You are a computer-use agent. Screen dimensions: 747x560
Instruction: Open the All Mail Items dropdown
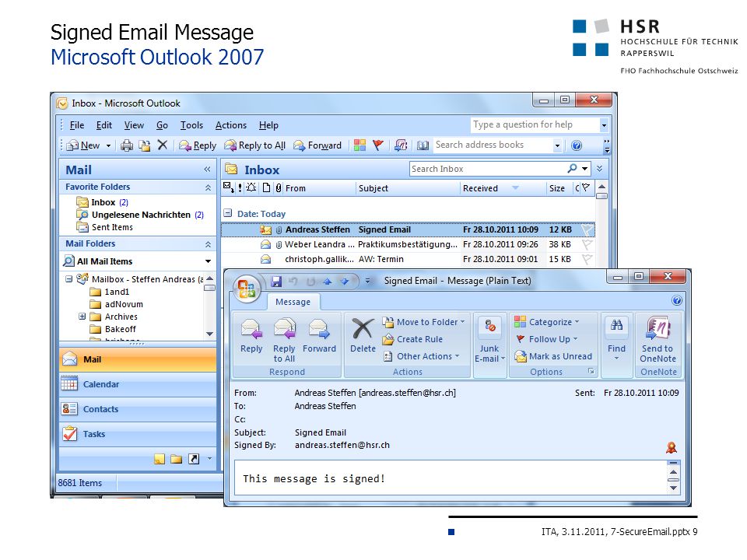point(209,261)
